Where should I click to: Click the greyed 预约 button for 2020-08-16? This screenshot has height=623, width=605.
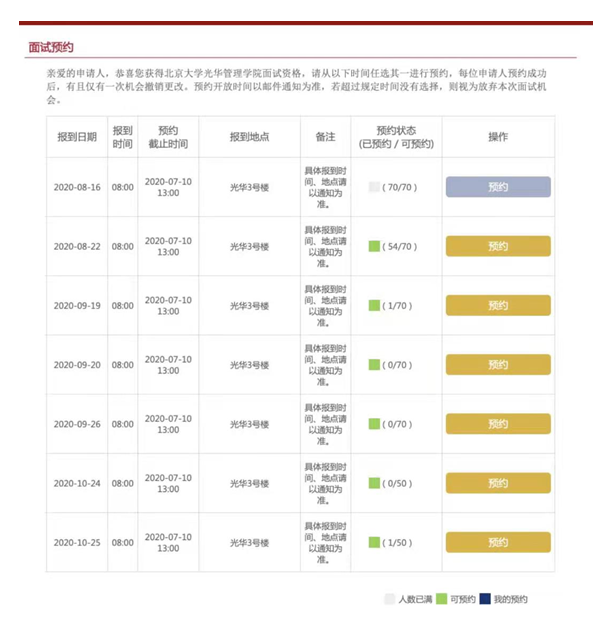[x=498, y=187]
